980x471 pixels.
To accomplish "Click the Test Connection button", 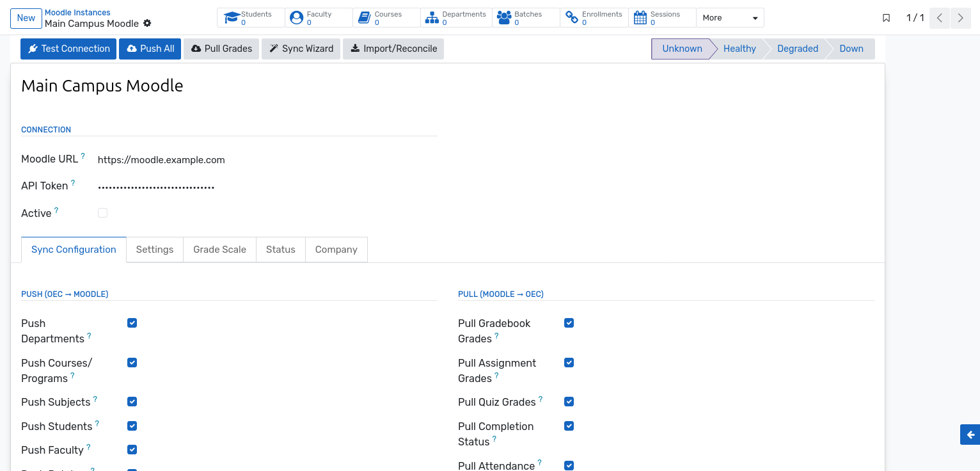I will tap(68, 49).
